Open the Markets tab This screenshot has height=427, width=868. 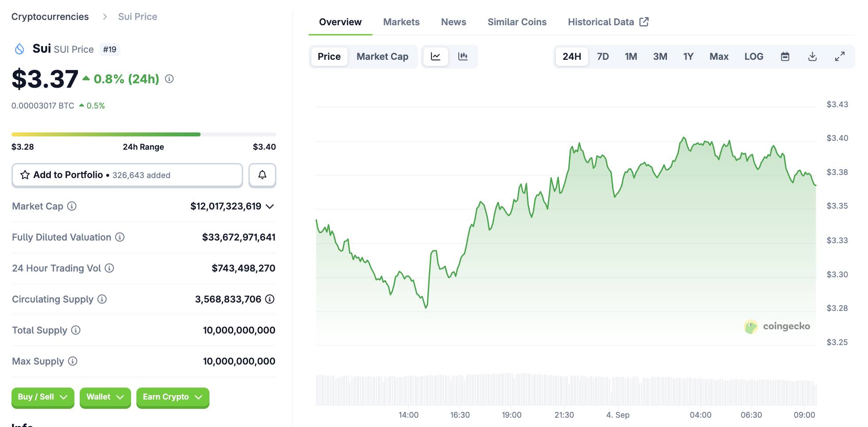tap(401, 22)
